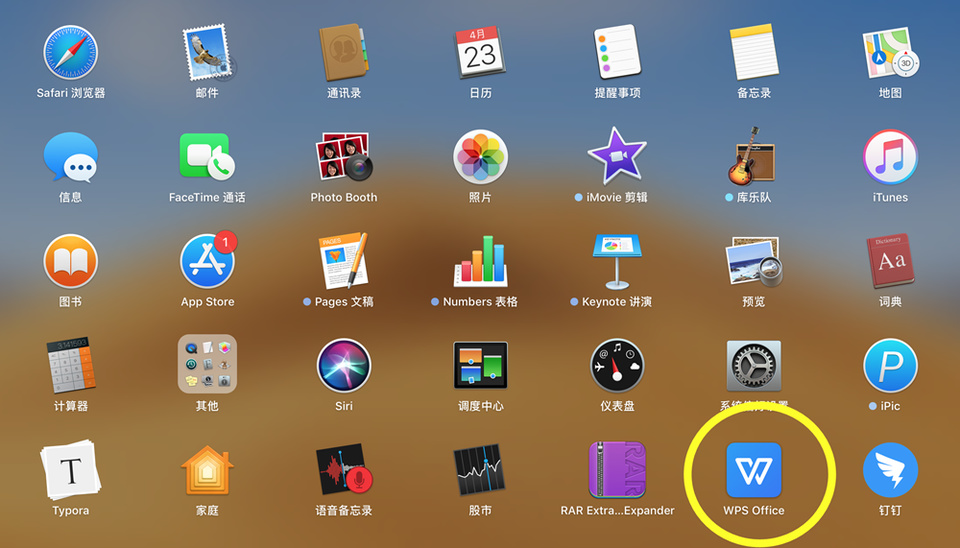Open the Preview (预览) app

[754, 261]
